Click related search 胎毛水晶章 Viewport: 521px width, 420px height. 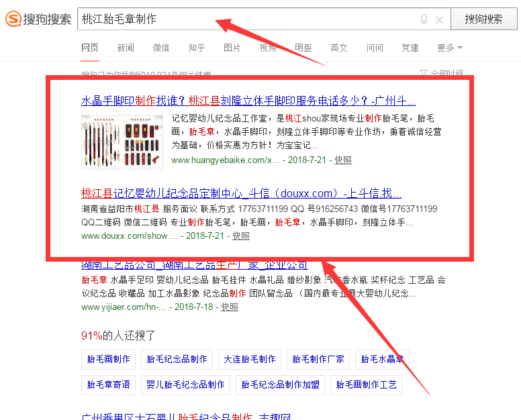tap(382, 359)
